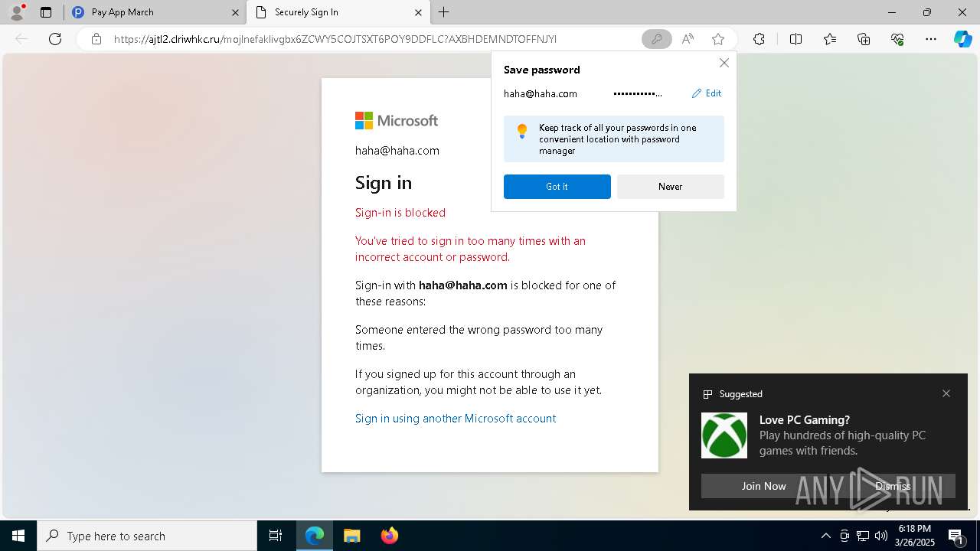
Task: Switch to the Pay App March tab
Action: tap(155, 12)
